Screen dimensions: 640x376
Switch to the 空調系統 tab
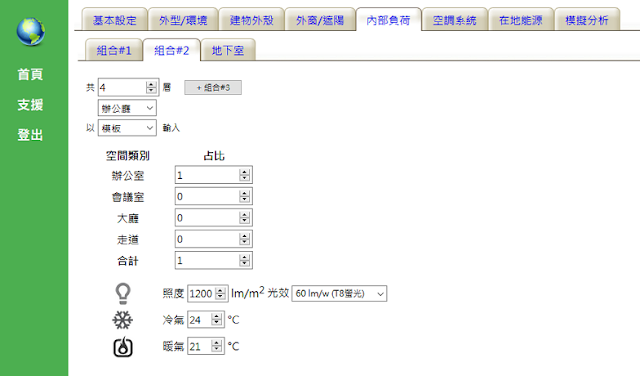coord(455,20)
